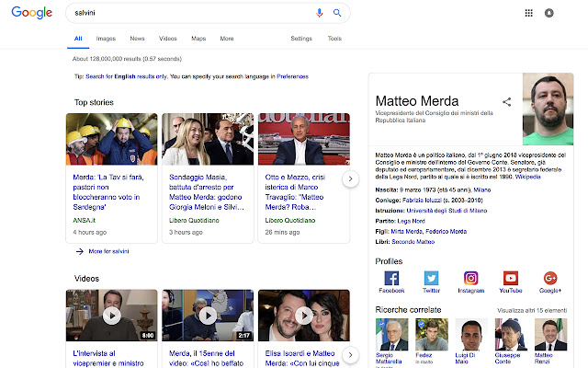Switch to the Images tab
The height and width of the screenshot is (368, 588).
[x=106, y=39]
